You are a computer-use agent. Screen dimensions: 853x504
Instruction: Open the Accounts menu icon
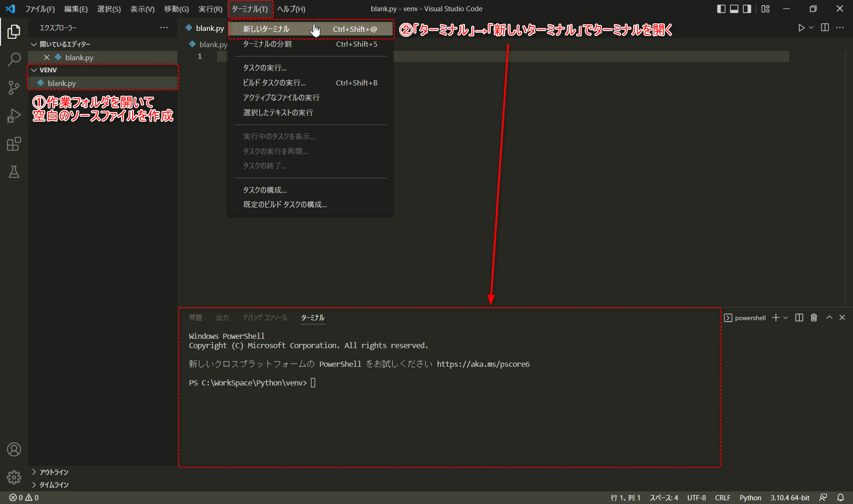(x=14, y=449)
